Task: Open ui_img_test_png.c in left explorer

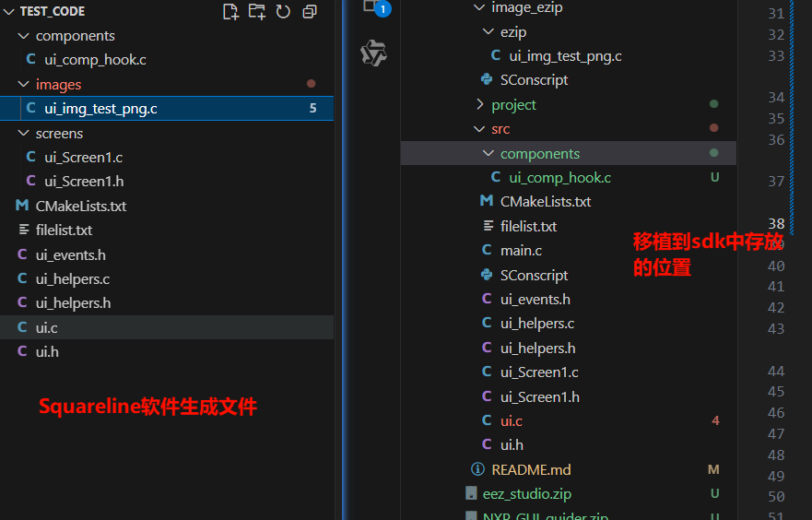Action: coord(100,108)
